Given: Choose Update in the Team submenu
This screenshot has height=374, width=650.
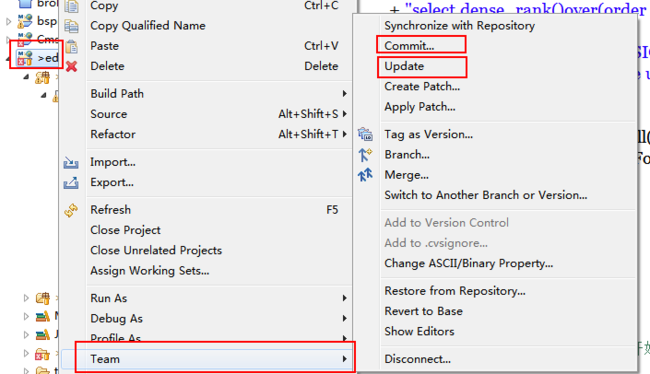Looking at the screenshot, I should [x=404, y=66].
